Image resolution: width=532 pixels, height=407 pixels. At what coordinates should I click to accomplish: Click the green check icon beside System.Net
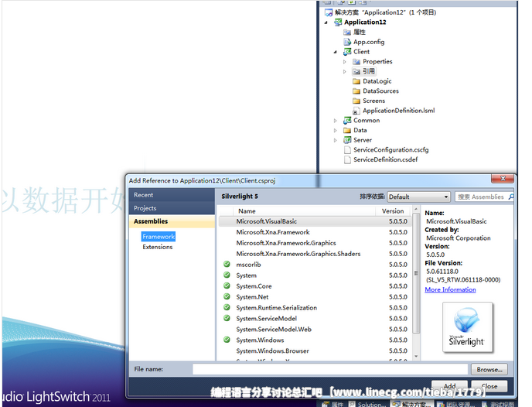[x=227, y=296]
